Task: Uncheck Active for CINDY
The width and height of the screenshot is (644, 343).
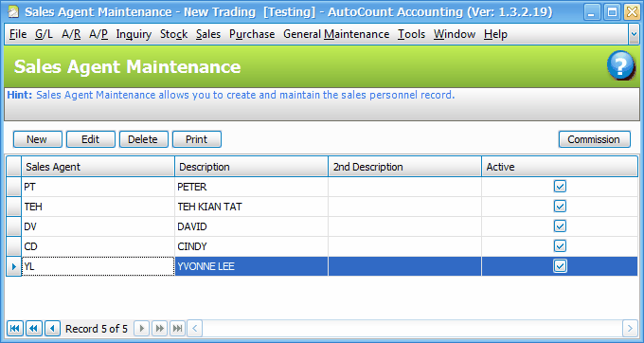Action: (x=560, y=246)
